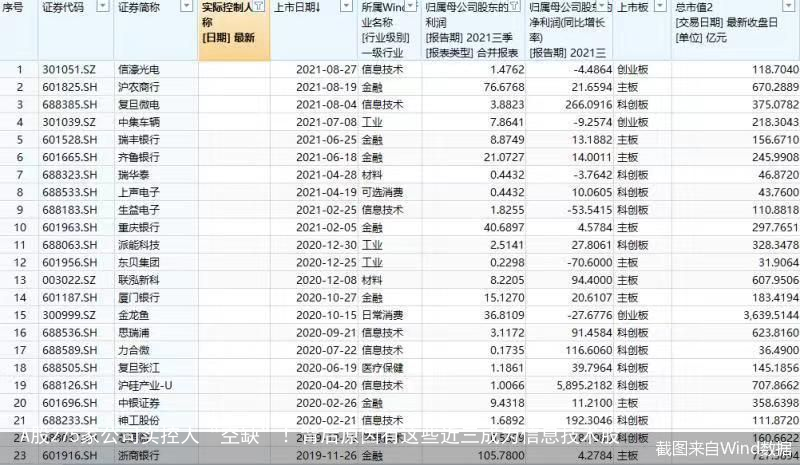Select the 上市日期 column header text
The height and width of the screenshot is (465, 800).
tap(297, 8)
